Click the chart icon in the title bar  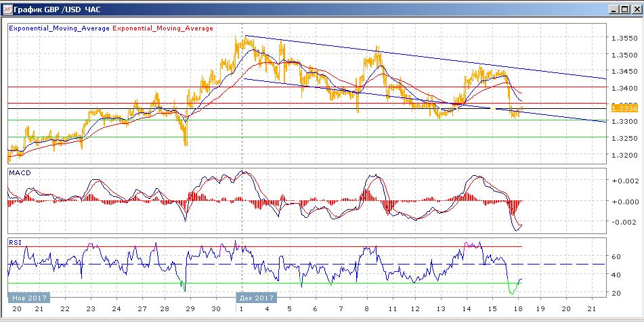[8, 9]
